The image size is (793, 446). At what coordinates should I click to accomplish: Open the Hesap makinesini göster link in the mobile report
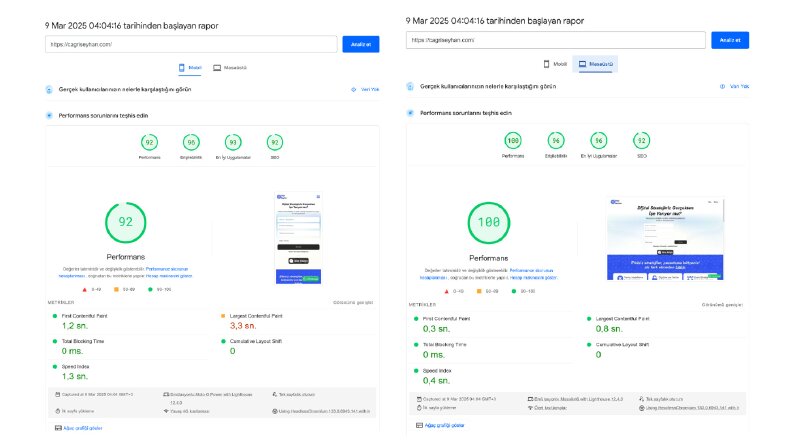pyautogui.click(x=169, y=276)
